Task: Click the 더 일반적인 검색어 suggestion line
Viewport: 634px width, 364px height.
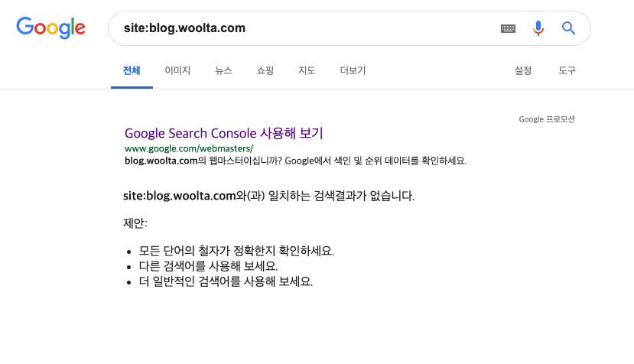Action: tap(226, 281)
